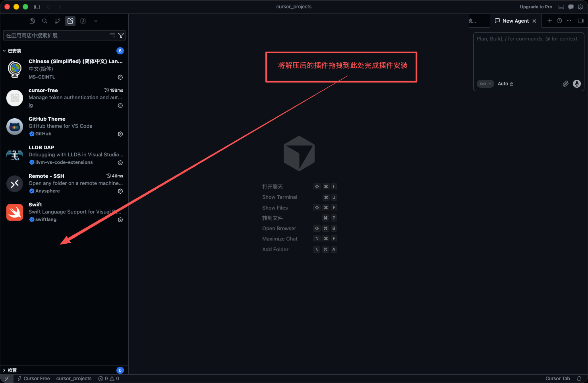588x383 pixels.
Task: Select the New Agent tab
Action: click(x=515, y=21)
